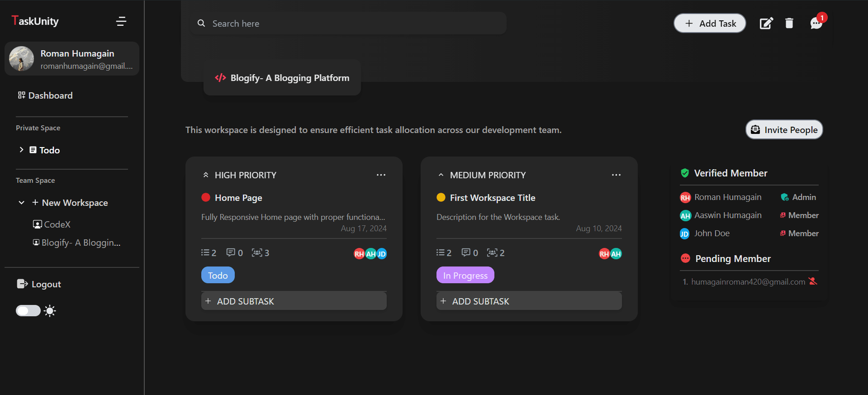Click the In Progress status tag
The image size is (868, 395).
pos(465,275)
